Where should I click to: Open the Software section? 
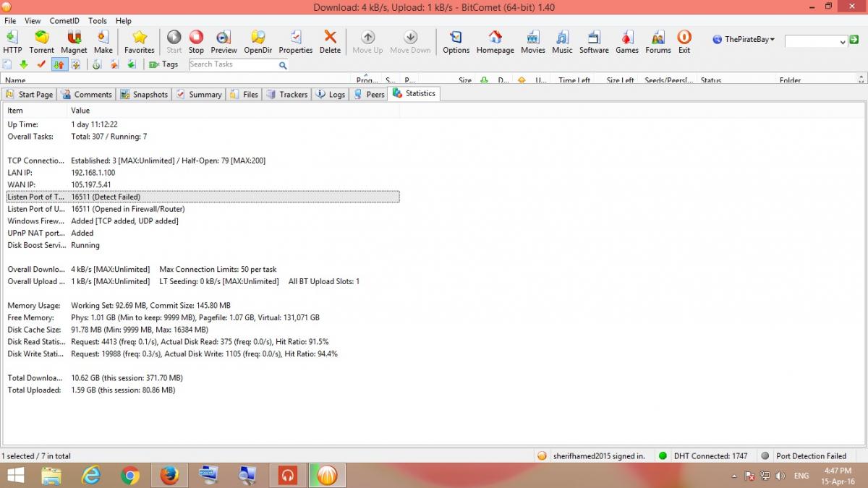click(x=594, y=42)
